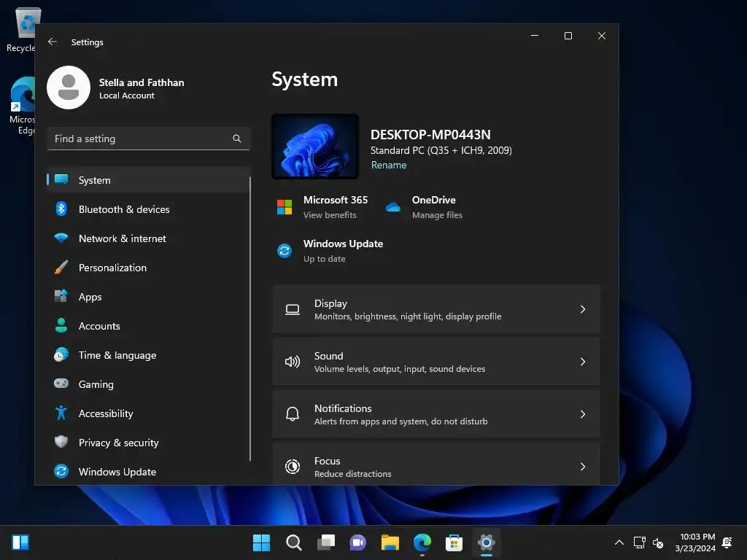Click DESKTOP-MP0443N computer name text
Viewport: 747px width, 560px height.
(430, 134)
